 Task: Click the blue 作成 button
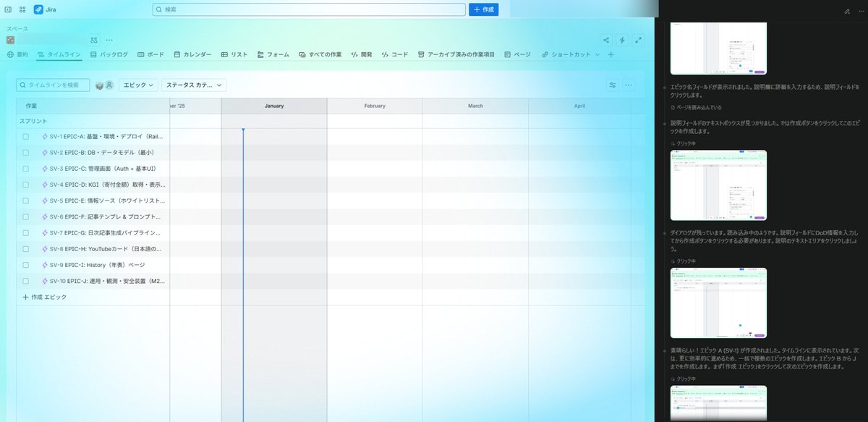[x=484, y=9]
